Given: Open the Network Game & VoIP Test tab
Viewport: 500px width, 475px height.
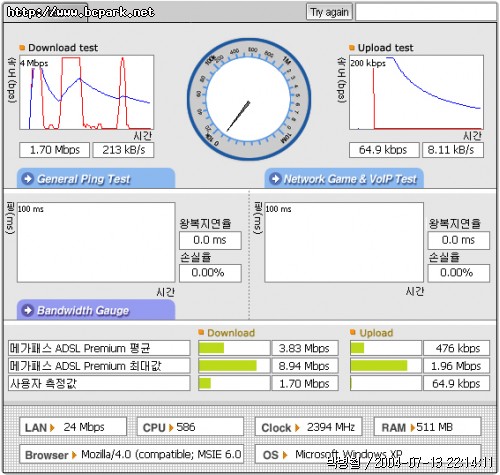Looking at the screenshot, I should click(x=344, y=179).
